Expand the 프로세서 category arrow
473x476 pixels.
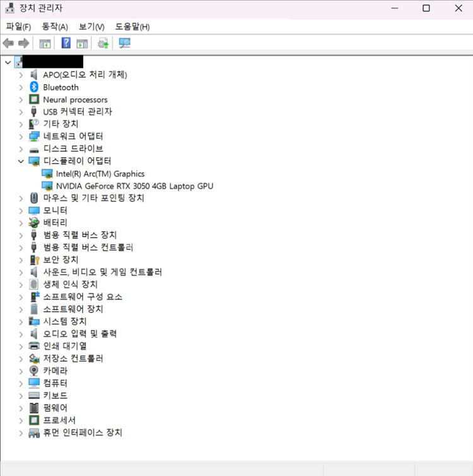(x=21, y=420)
